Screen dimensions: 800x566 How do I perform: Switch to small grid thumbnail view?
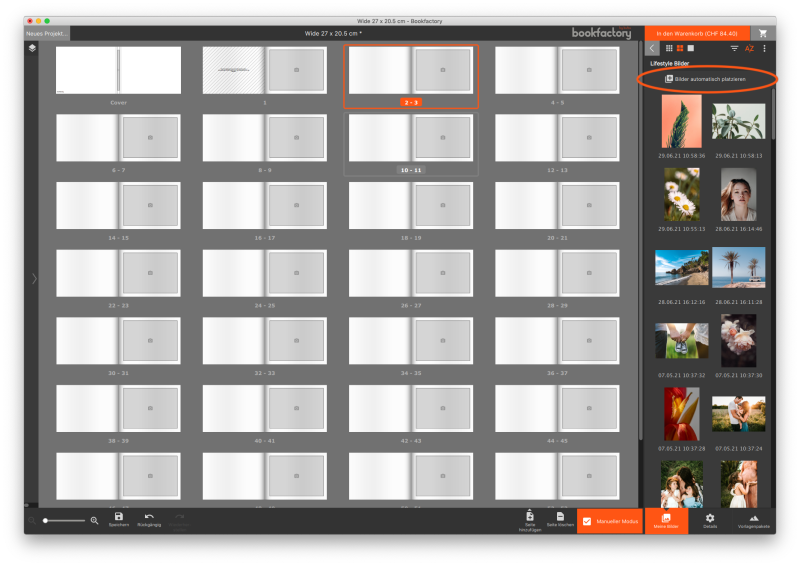pos(668,48)
